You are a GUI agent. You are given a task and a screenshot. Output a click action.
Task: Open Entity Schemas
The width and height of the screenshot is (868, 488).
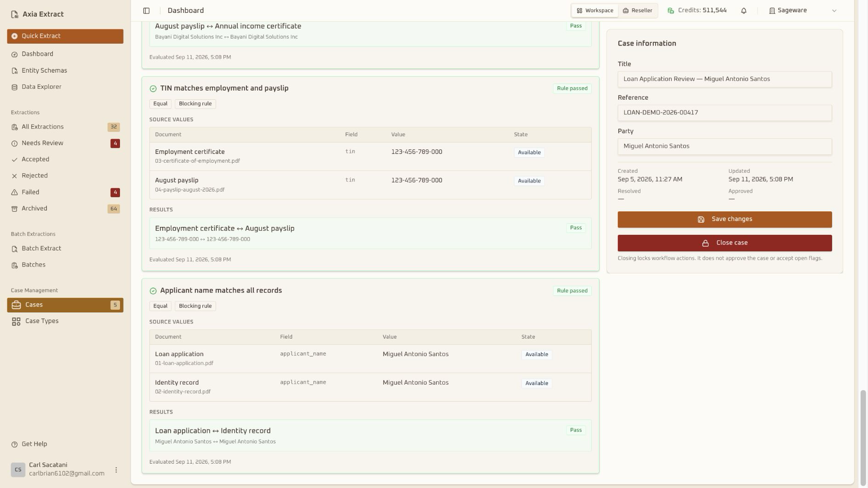point(65,71)
